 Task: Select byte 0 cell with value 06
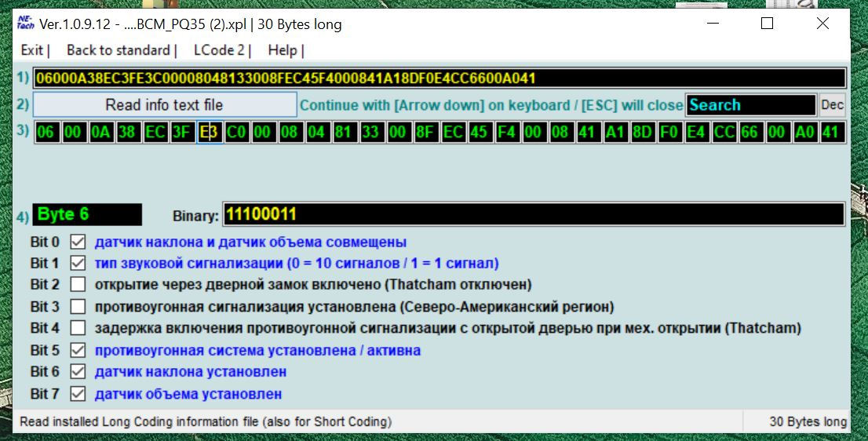tap(47, 133)
